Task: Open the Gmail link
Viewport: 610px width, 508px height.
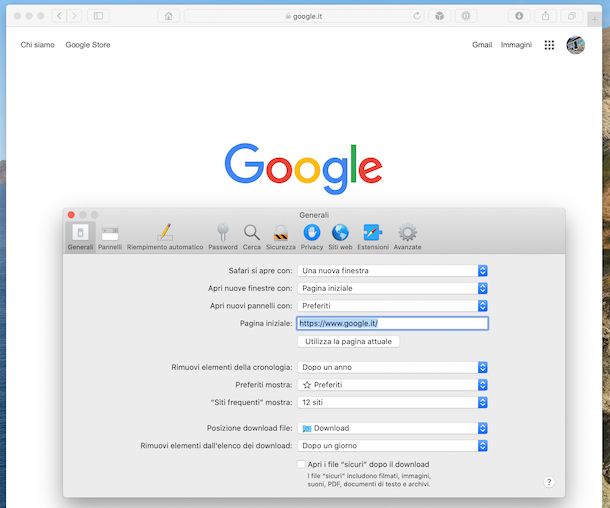Action: point(482,45)
